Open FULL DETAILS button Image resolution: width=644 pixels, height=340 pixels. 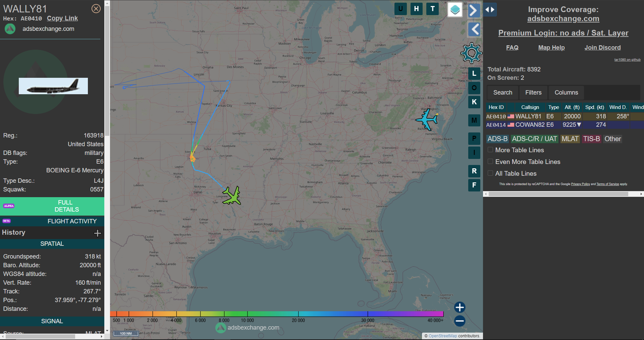(x=52, y=206)
